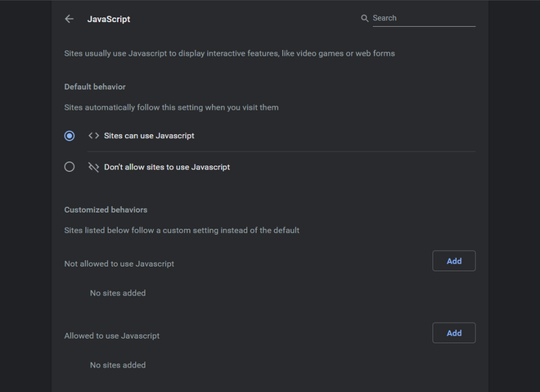The width and height of the screenshot is (540, 392).
Task: Click the crossed-out code icon for blocking Javascript
Action: (93, 167)
